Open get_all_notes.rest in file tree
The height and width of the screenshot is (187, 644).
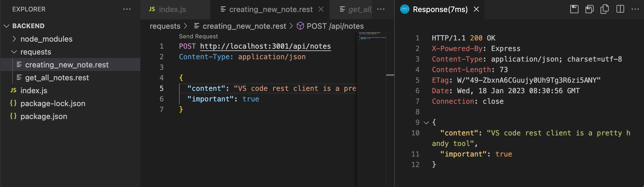[57, 77]
